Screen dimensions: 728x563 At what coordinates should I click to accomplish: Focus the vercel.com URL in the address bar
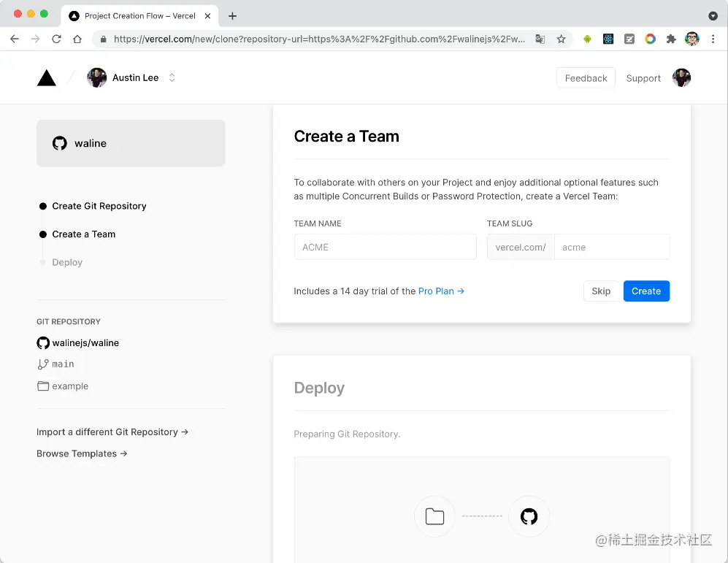point(319,39)
